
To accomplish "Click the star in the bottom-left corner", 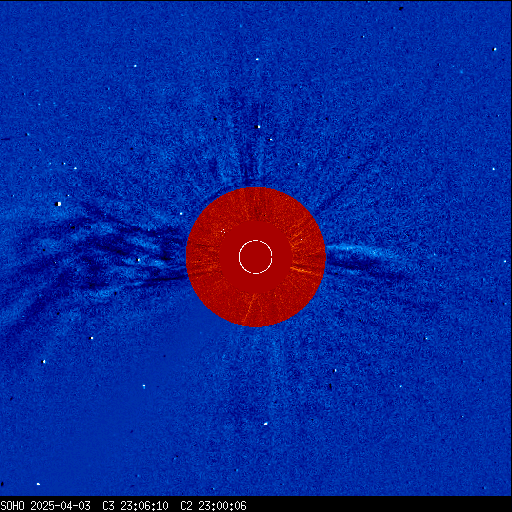I will point(38,484).
